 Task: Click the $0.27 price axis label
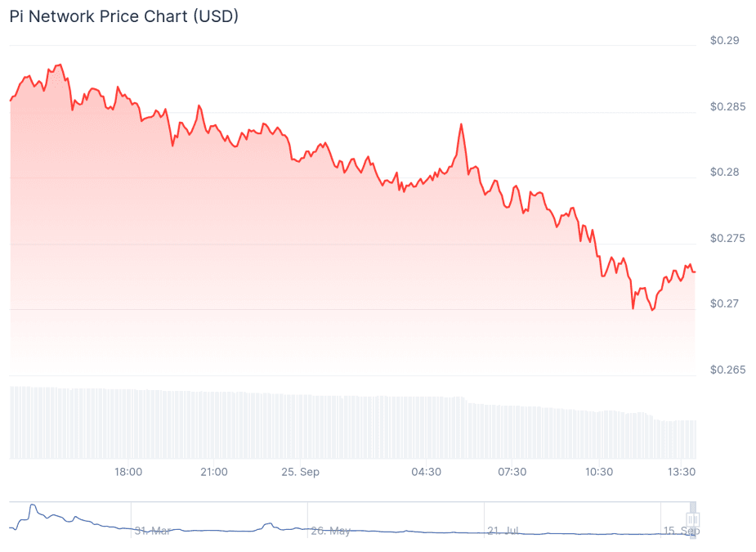pyautogui.click(x=725, y=304)
